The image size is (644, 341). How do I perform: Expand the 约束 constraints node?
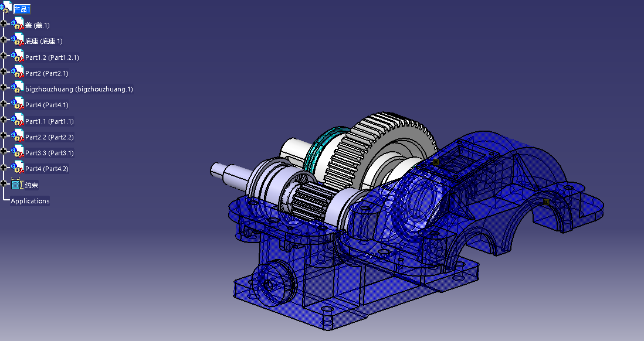[4, 183]
